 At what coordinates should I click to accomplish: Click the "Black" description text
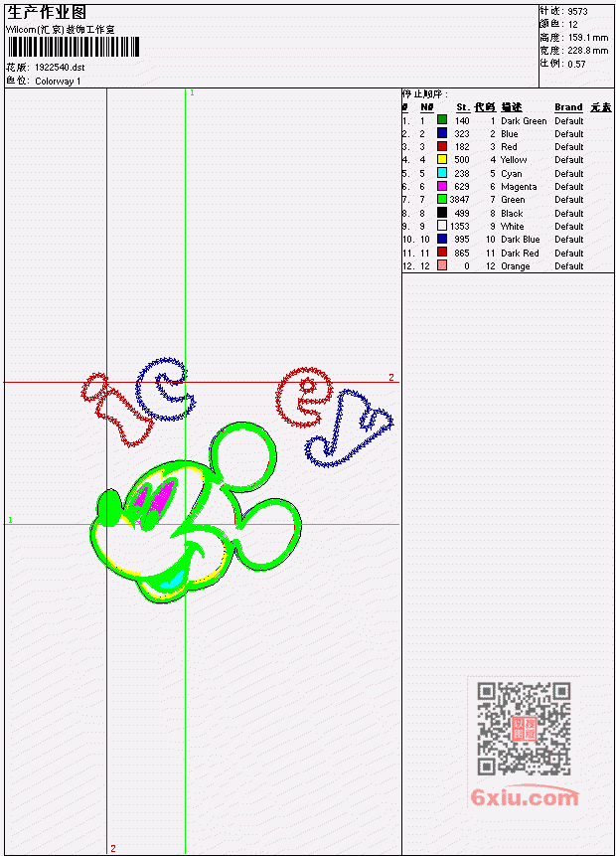pyautogui.click(x=512, y=214)
